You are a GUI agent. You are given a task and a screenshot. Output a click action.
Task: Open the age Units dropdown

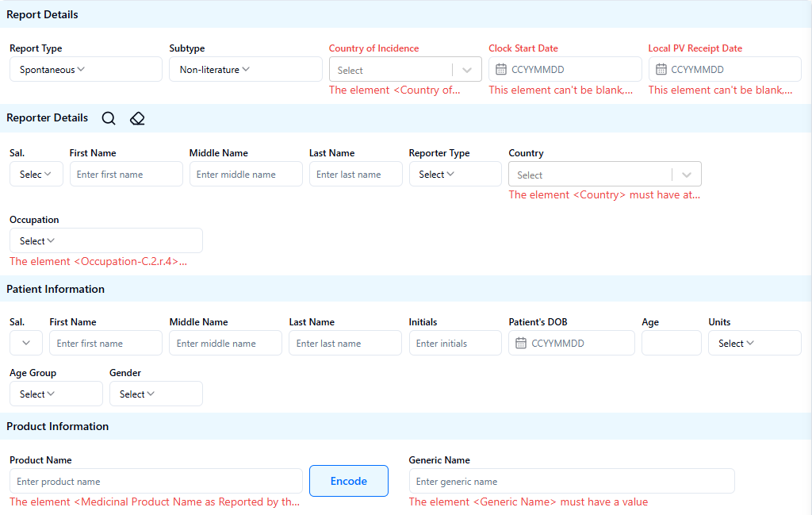755,343
